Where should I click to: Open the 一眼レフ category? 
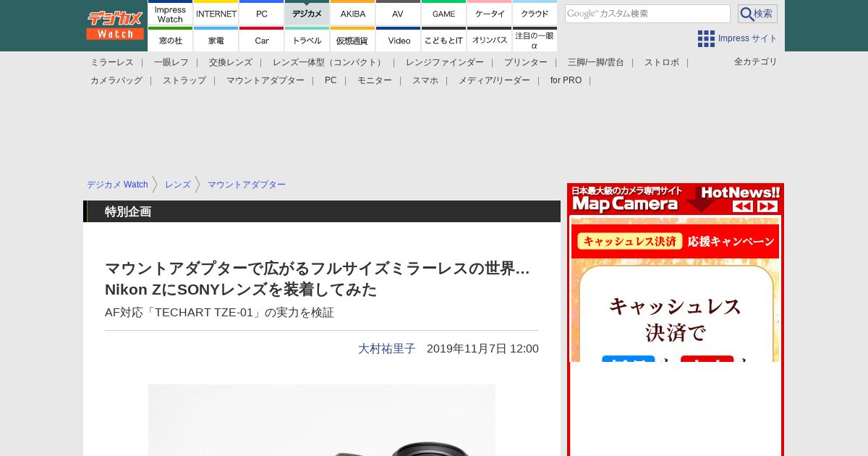[x=171, y=62]
